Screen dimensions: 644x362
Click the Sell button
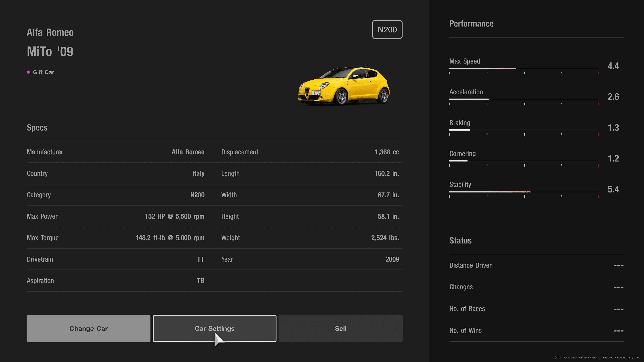click(340, 328)
